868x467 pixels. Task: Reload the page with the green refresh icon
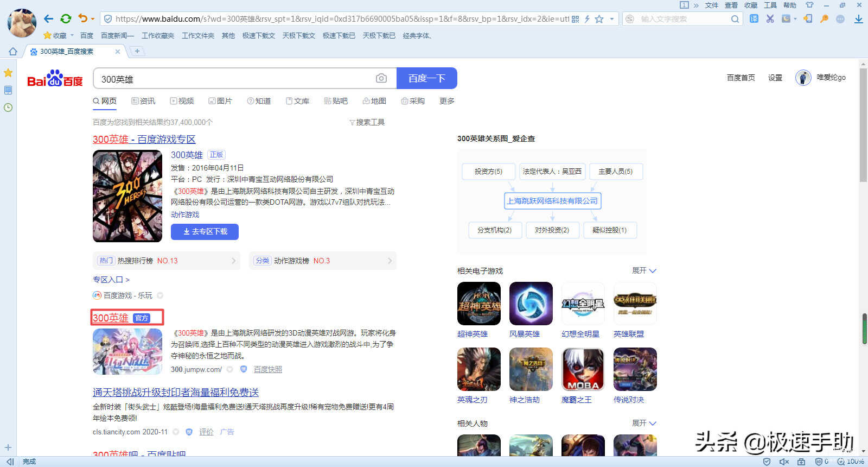coord(66,19)
